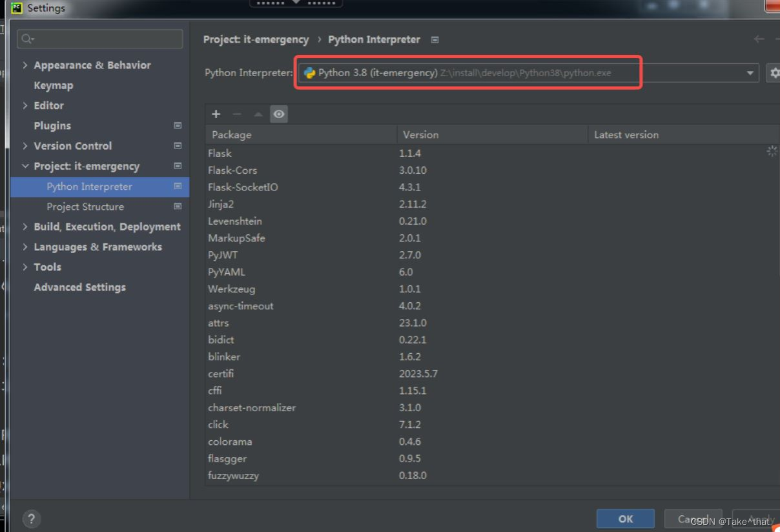Select the Flask-Cors package row
Viewport: 780px width, 532px height.
pos(493,170)
